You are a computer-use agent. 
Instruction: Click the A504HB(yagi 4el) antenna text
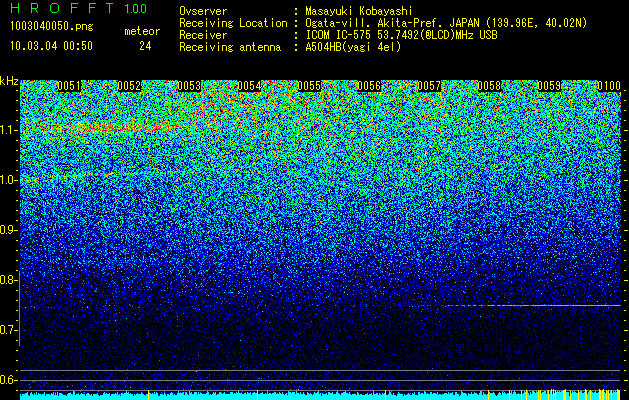353,47
